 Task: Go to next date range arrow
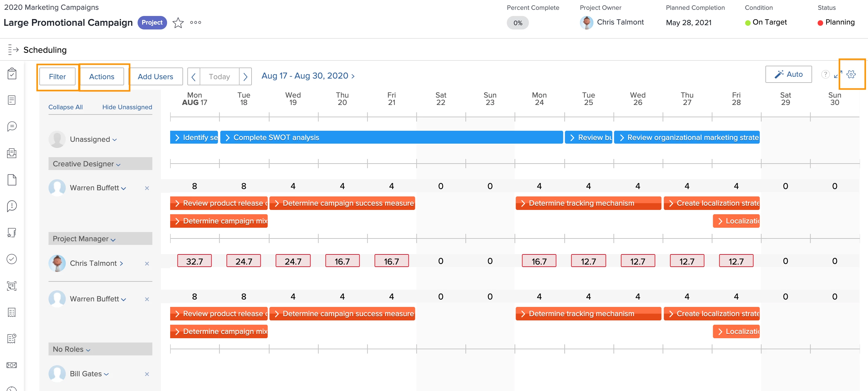tap(245, 77)
